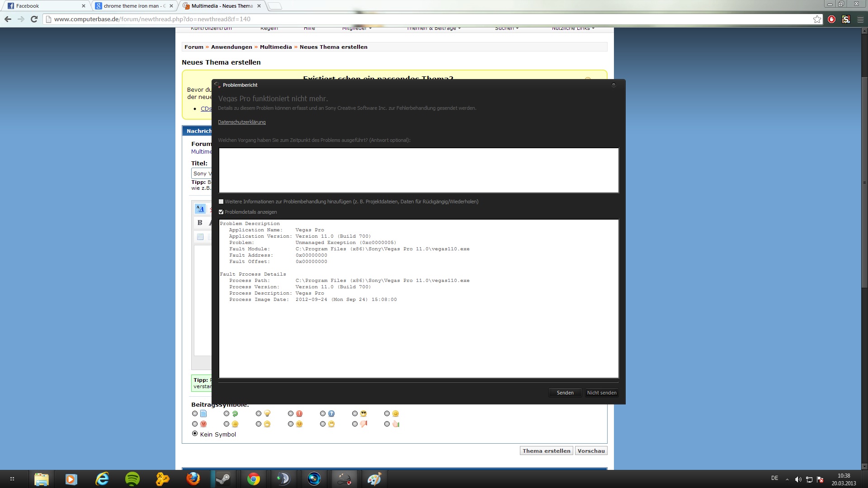The width and height of the screenshot is (868, 488).
Task: Click Nicht senden to dismiss the report
Action: pyautogui.click(x=601, y=393)
